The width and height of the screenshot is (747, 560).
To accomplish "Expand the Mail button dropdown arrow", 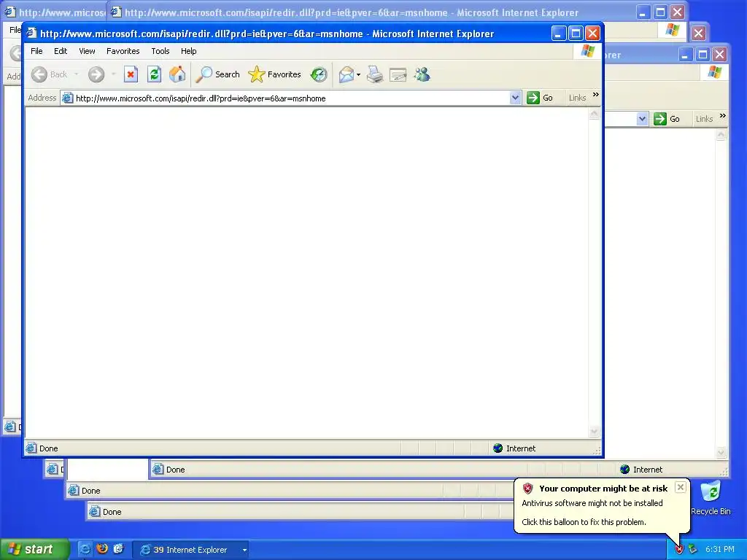I will [359, 75].
